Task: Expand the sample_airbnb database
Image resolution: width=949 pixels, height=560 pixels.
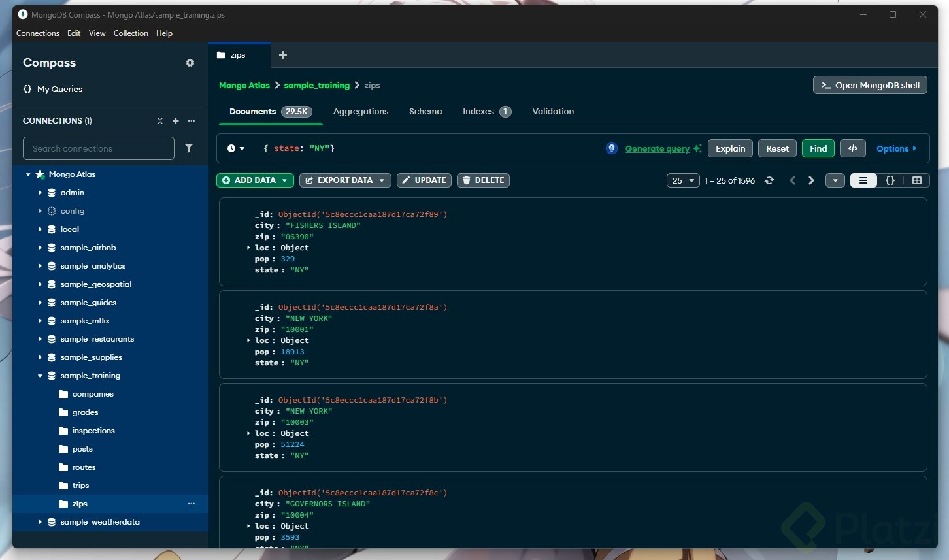Action: [40, 248]
